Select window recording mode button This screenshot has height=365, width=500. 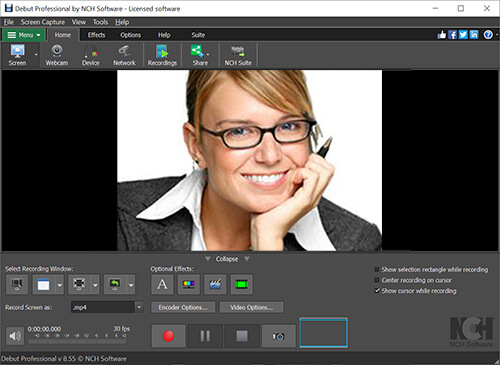tap(44, 284)
